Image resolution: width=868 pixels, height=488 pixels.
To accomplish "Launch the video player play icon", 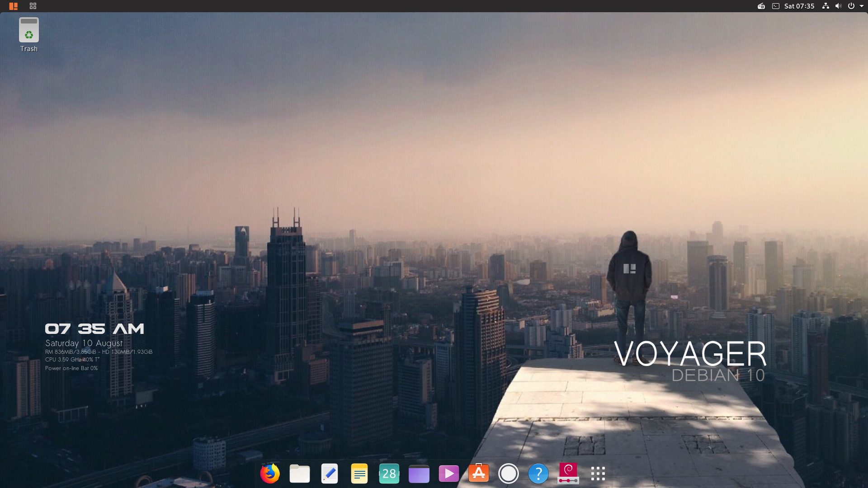I will point(449,474).
